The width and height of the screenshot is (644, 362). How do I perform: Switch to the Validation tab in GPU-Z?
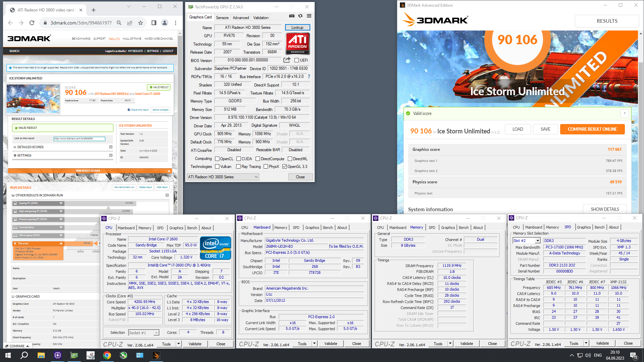(261, 18)
